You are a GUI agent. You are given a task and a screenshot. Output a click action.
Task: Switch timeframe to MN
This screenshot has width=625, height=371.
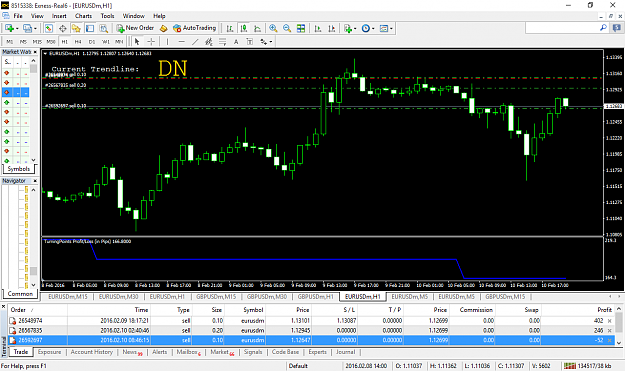(119, 41)
